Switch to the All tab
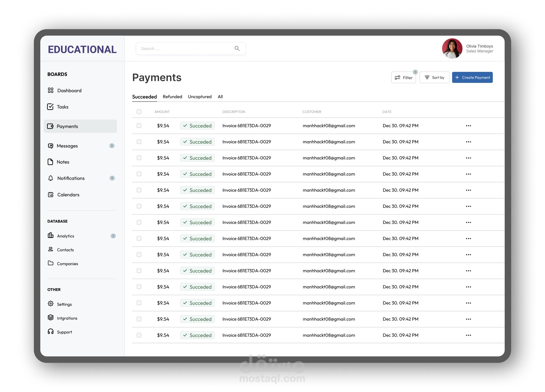545x392 pixels. [220, 97]
